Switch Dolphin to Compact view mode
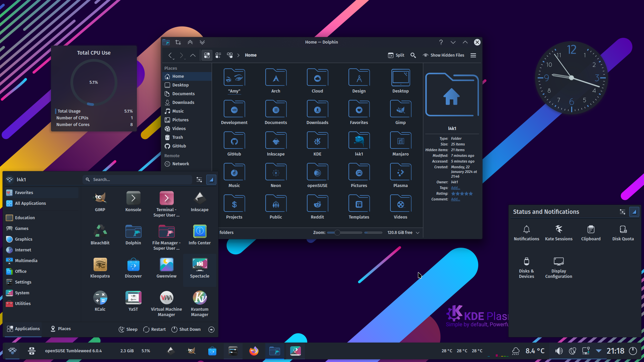Screen dimensions: 644x362 coord(218,55)
